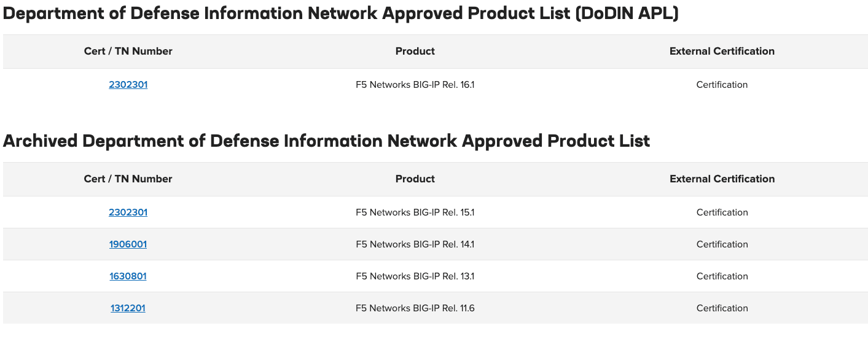868x350 pixels.
Task: Select the F5 Networks BIG-IP Rel. 16.1 product text
Action: pyautogui.click(x=415, y=85)
